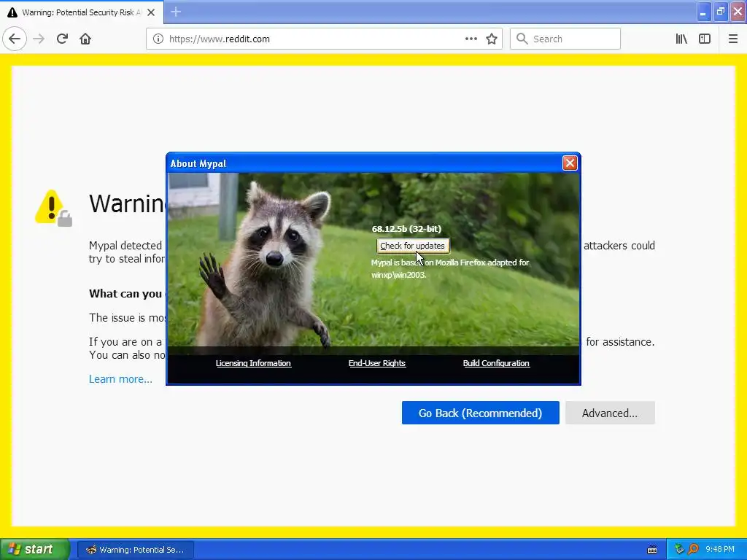747x560 pixels.
Task: Open Licensing Information link
Action: pos(253,363)
